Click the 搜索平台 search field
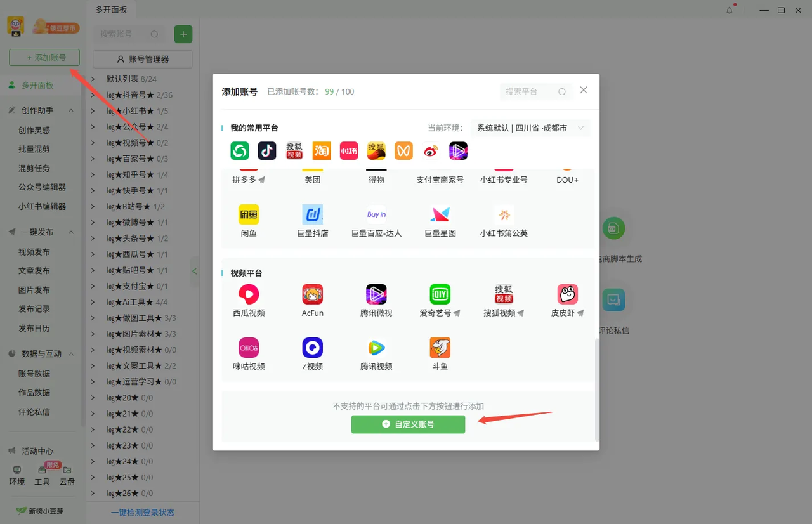The image size is (812, 524). point(536,91)
